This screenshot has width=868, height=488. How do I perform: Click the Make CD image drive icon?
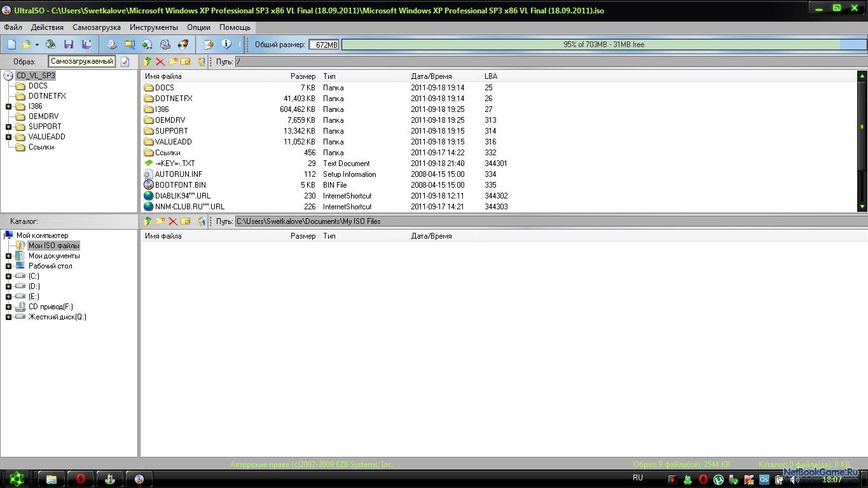[x=112, y=45]
